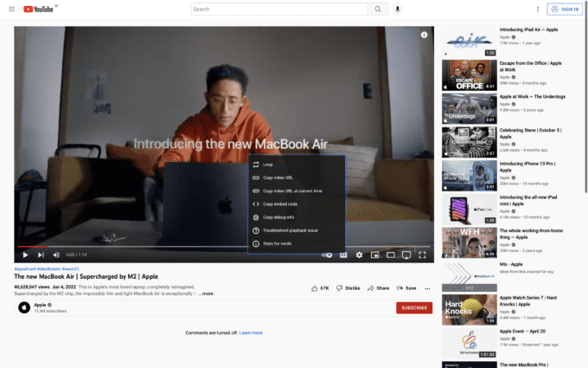Save video to a playlist

coord(406,288)
